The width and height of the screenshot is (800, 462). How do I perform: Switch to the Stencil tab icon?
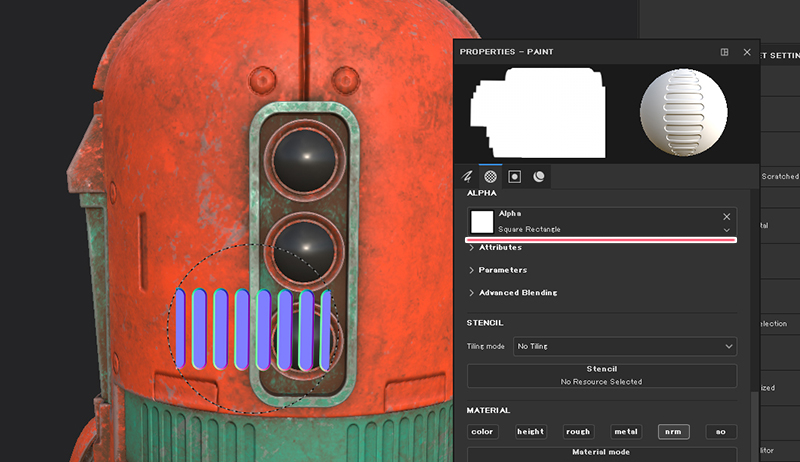click(x=514, y=176)
